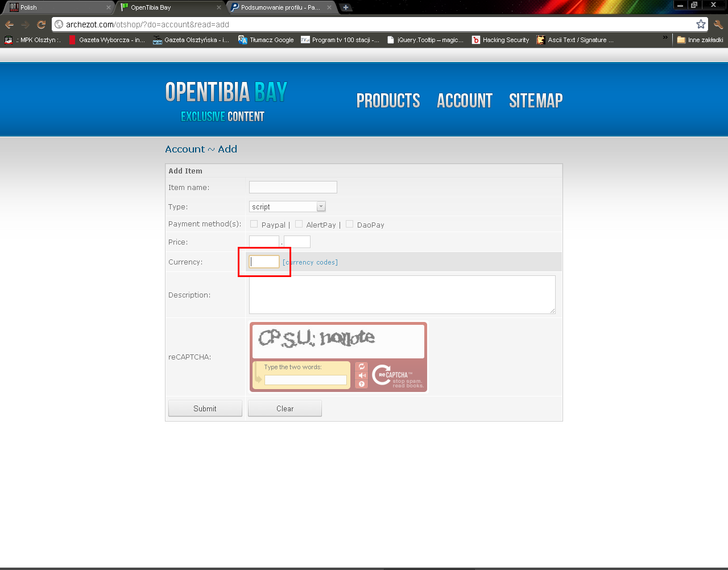Focus the Price whole-number field
Viewport: 728px width, 570px height.
pyautogui.click(x=264, y=242)
